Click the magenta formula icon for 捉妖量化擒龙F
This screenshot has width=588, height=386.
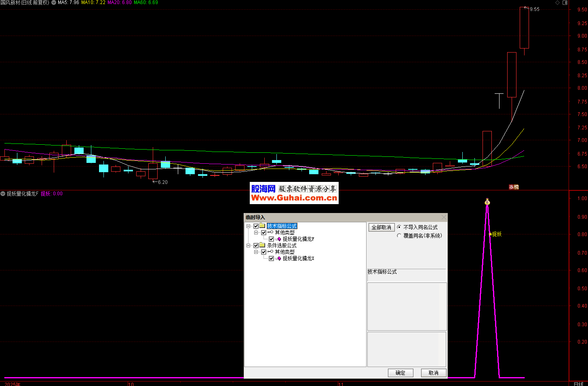279,239
